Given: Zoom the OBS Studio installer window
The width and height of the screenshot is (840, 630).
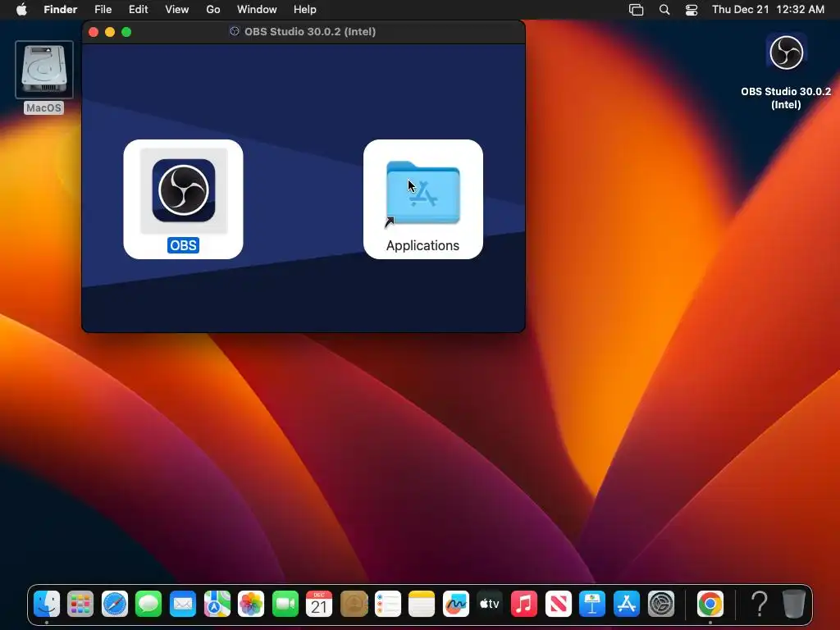Looking at the screenshot, I should coord(126,32).
